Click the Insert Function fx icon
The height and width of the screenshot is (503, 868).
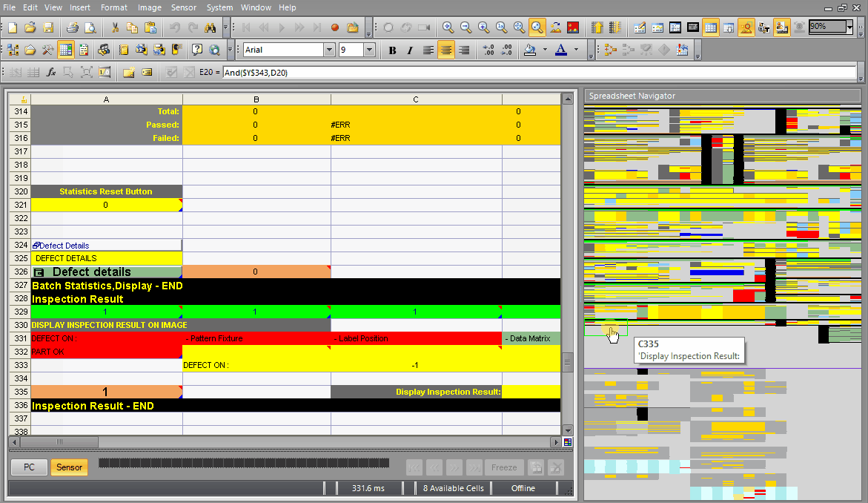[x=51, y=72]
